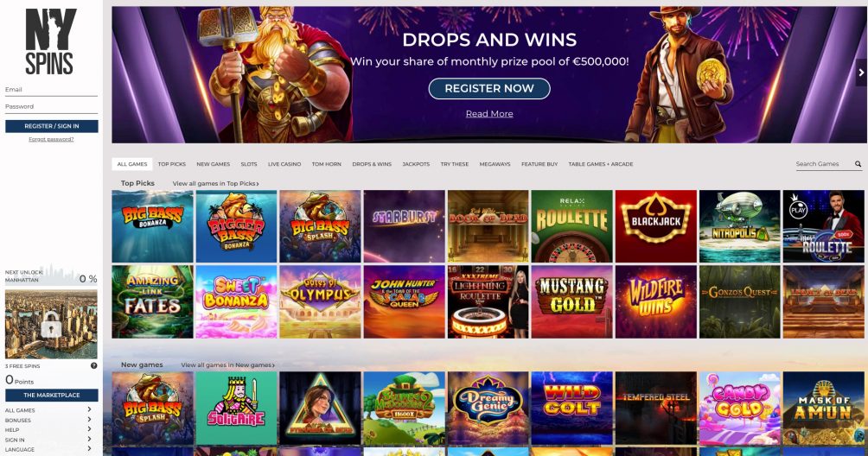Image resolution: width=868 pixels, height=456 pixels.
Task: Switch to the Live Casino tab
Action: [x=284, y=164]
